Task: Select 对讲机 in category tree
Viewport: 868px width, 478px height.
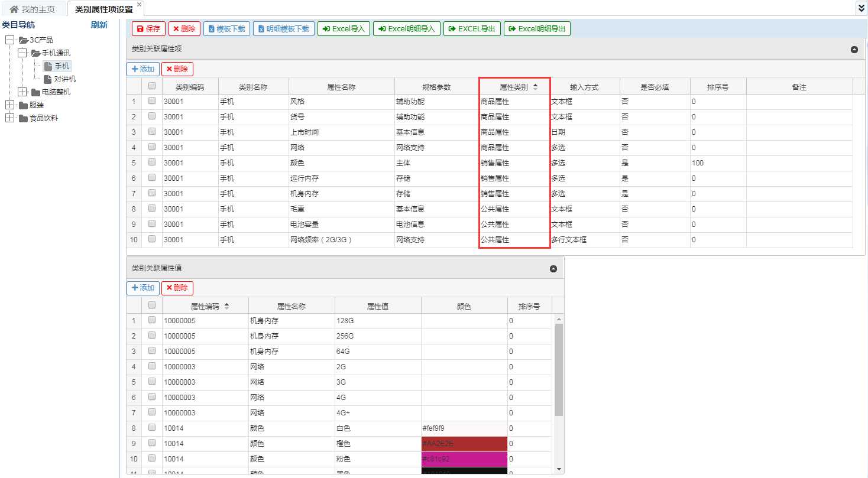Action: [x=65, y=79]
